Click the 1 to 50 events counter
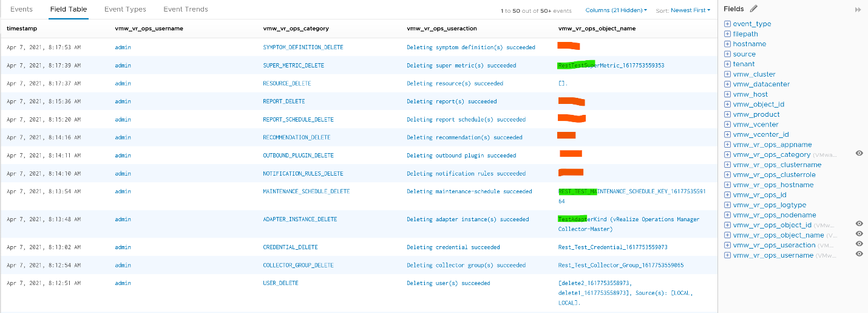This screenshot has height=313, width=868. click(x=536, y=11)
